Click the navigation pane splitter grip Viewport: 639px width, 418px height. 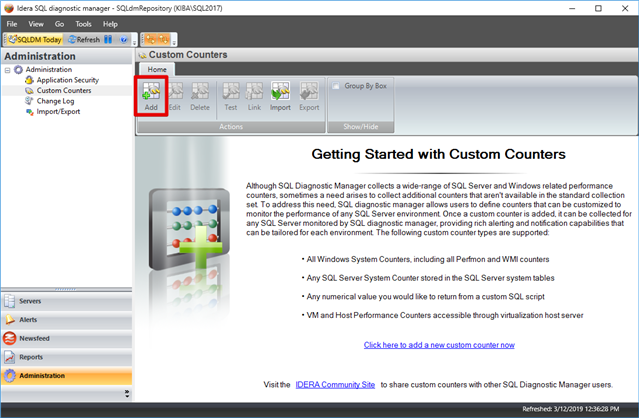(x=66, y=290)
